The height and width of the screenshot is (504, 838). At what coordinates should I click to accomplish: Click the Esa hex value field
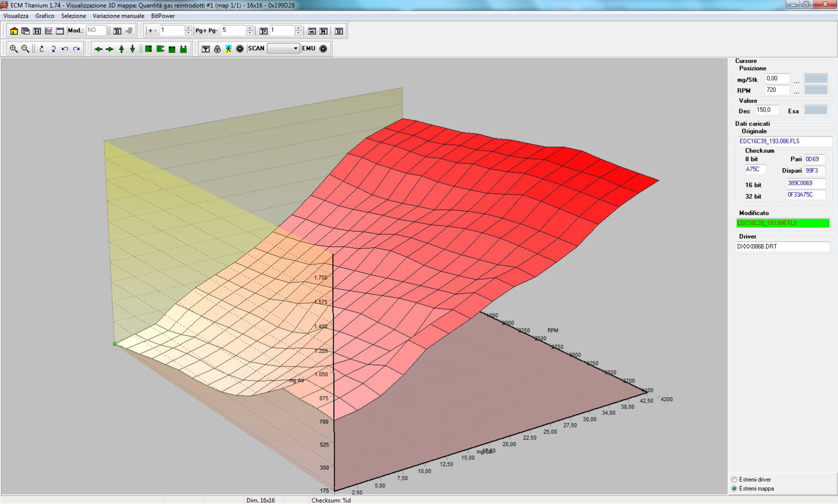[x=815, y=110]
